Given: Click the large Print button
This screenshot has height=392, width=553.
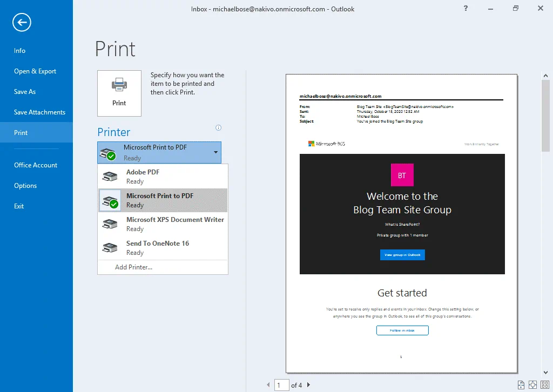Looking at the screenshot, I should pos(119,93).
